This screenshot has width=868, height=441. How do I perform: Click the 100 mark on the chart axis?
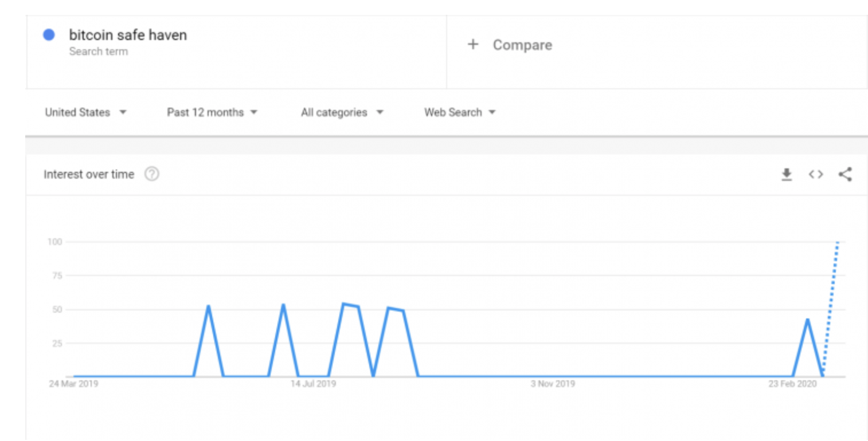pos(57,241)
